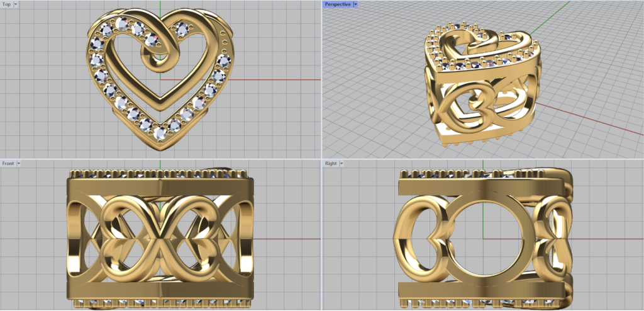Activate the Top viewport title label
644x311 pixels.
click(6, 4)
